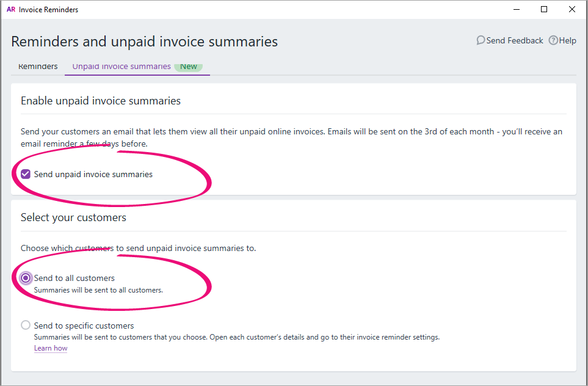Screen dimensions: 588x386
Task: Click the 'Select your customers' section heading
Action: (x=73, y=217)
